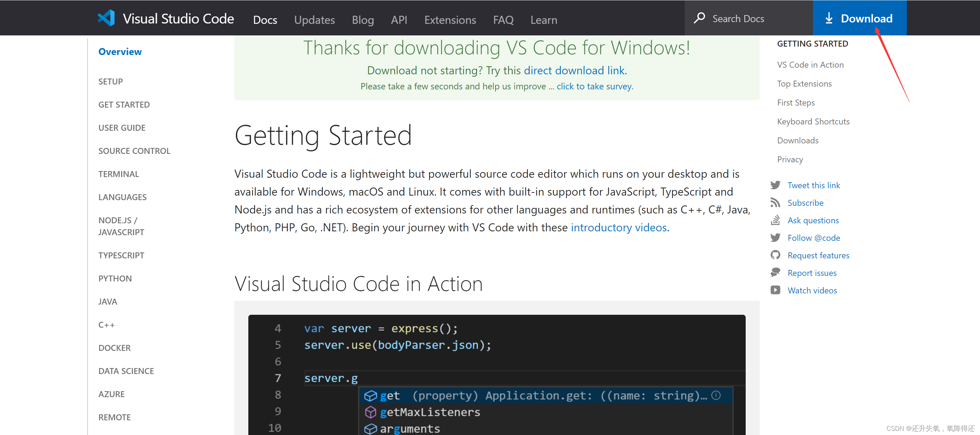This screenshot has width=980, height=435.
Task: Expand the NODE.JS / JAVASCRIPT section
Action: coord(121,226)
